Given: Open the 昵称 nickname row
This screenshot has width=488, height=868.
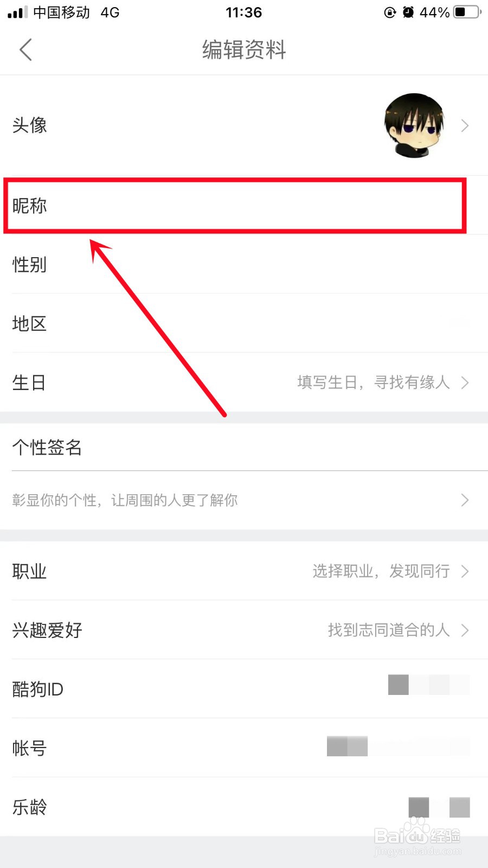Looking at the screenshot, I should click(x=244, y=206).
